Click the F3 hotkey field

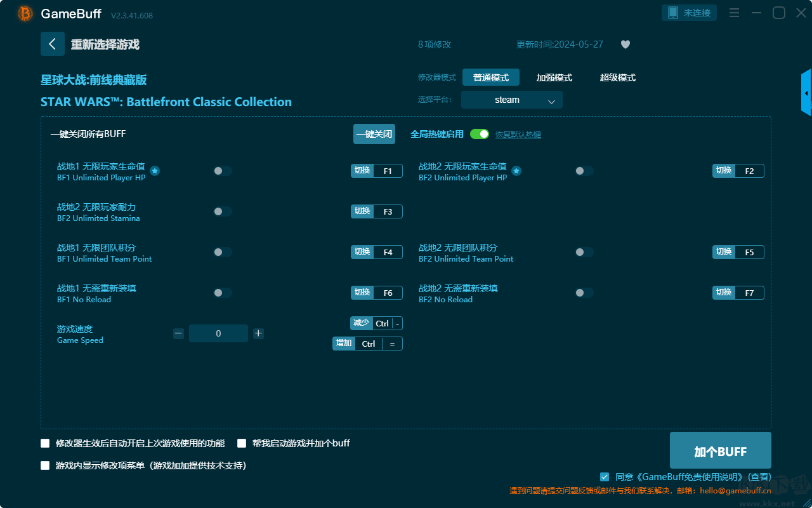[388, 211]
